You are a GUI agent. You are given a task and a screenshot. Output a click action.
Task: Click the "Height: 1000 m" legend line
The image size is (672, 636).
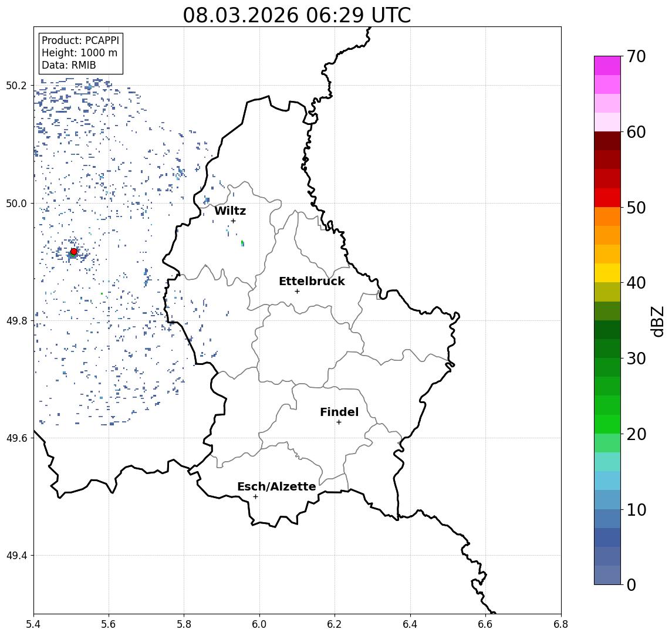pos(79,53)
